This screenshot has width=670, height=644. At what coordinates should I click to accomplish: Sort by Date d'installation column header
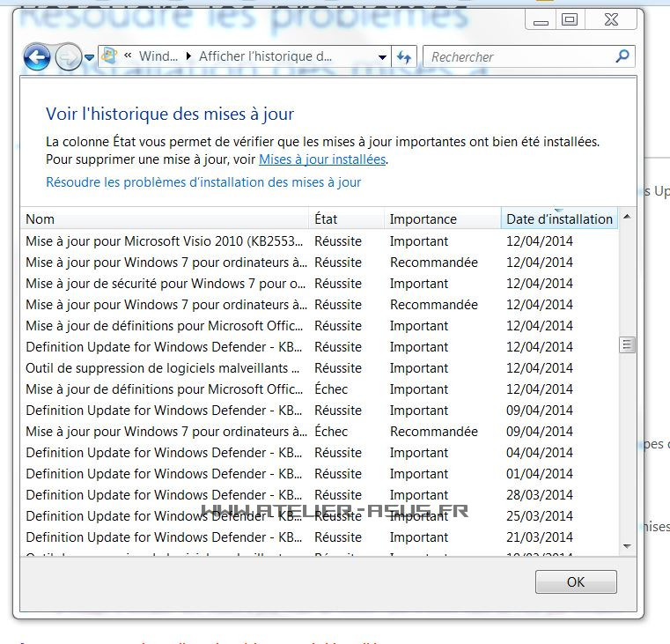click(559, 219)
